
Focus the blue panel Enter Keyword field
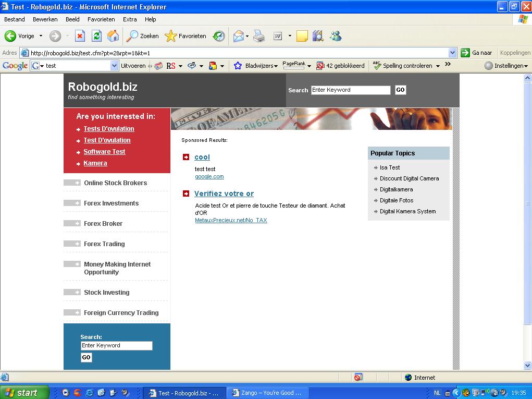coord(117,345)
